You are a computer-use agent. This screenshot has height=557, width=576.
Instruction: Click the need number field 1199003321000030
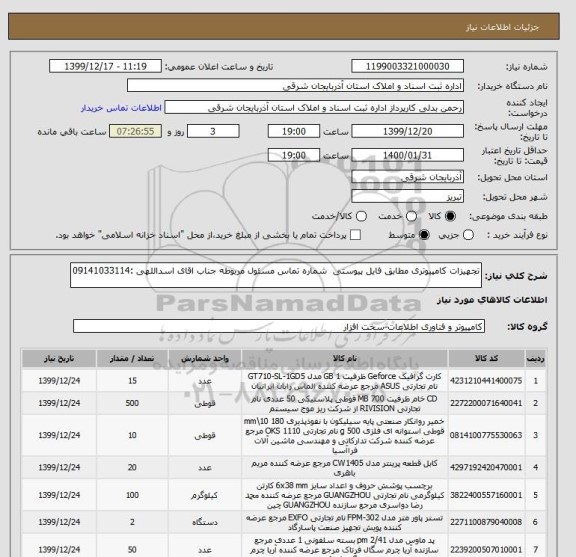[x=407, y=67]
